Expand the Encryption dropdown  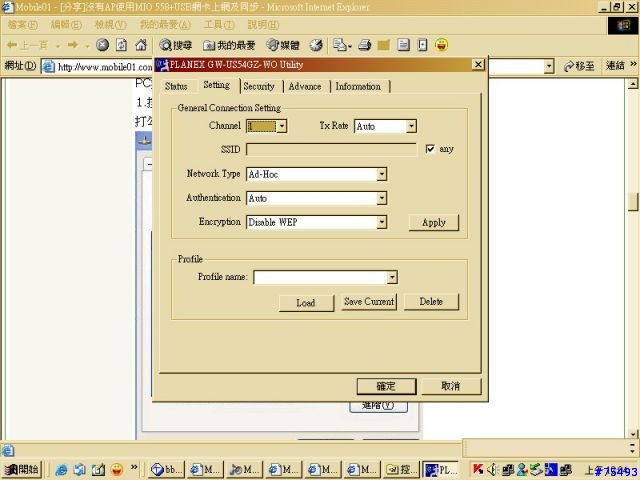[x=382, y=222]
